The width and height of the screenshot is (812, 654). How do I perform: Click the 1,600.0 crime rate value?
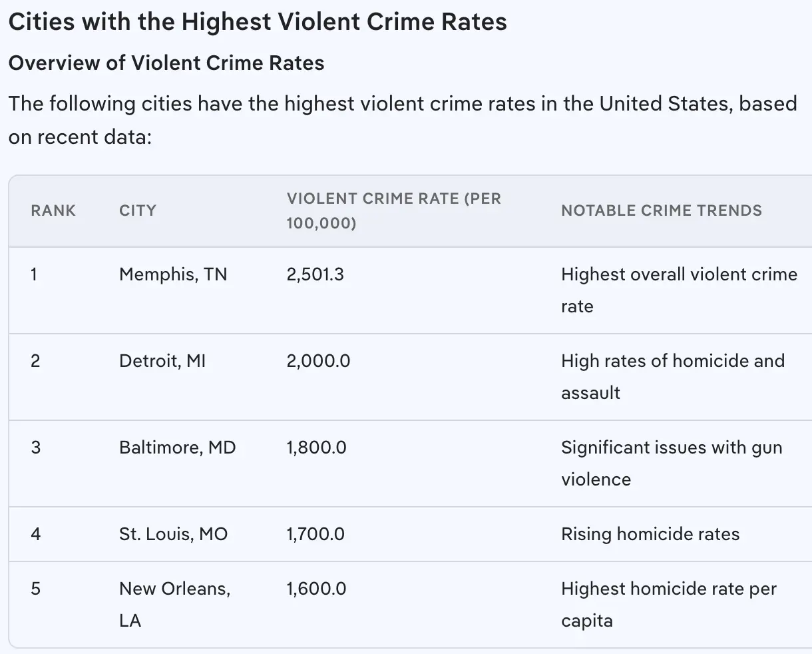point(317,589)
